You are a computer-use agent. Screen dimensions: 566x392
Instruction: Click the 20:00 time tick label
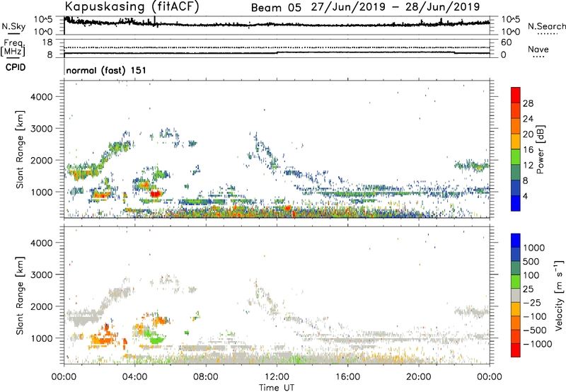click(x=419, y=377)
